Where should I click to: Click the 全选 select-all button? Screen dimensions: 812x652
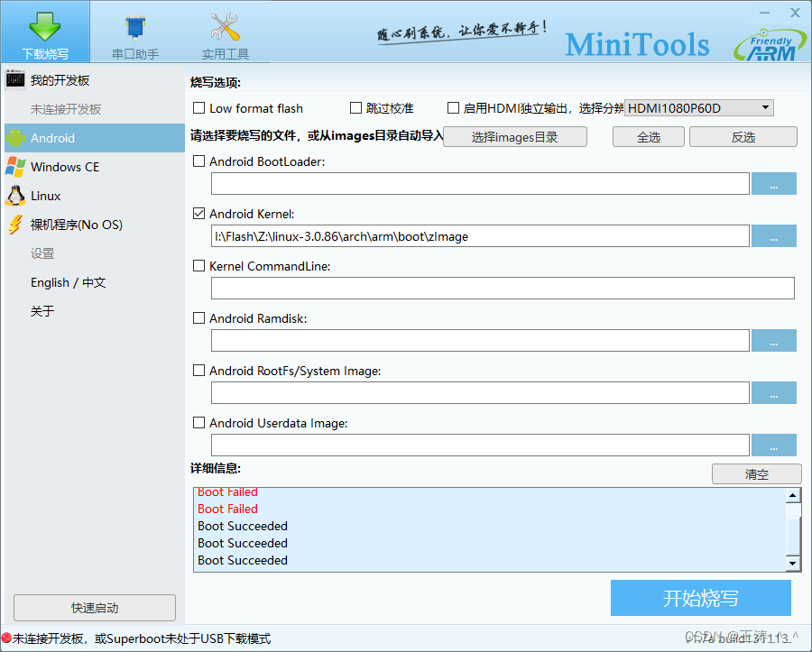click(x=649, y=137)
